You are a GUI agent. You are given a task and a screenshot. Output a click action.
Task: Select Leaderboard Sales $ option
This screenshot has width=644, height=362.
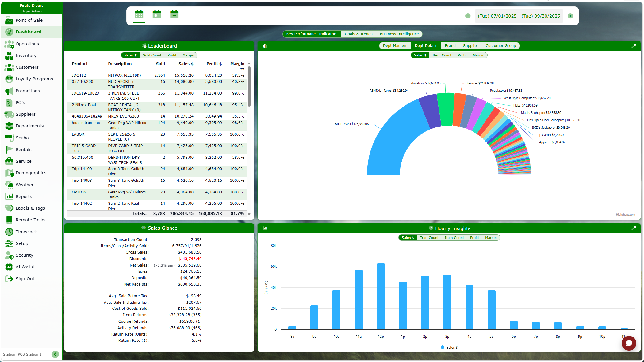click(x=130, y=55)
